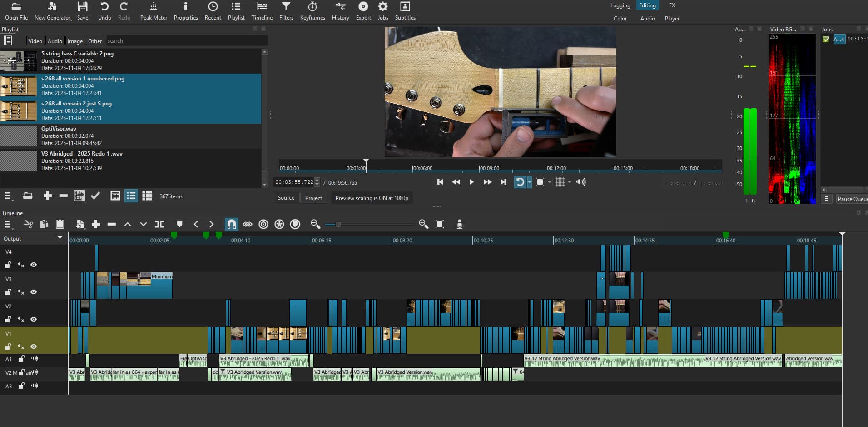This screenshot has height=427, width=868.
Task: Click the Pause Queue button
Action: (x=852, y=199)
